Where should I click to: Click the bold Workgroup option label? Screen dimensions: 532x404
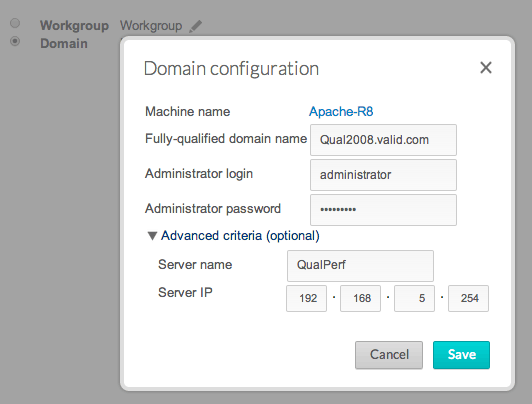coord(74,25)
